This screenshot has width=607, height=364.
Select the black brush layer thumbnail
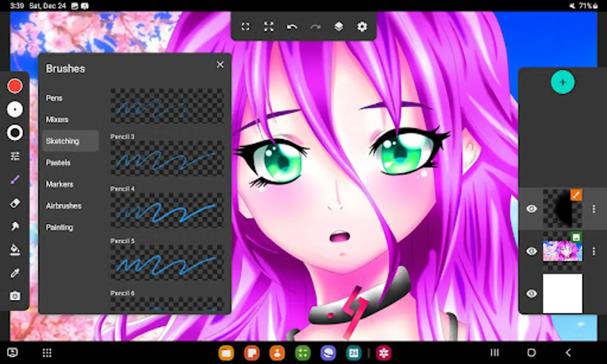click(x=562, y=209)
